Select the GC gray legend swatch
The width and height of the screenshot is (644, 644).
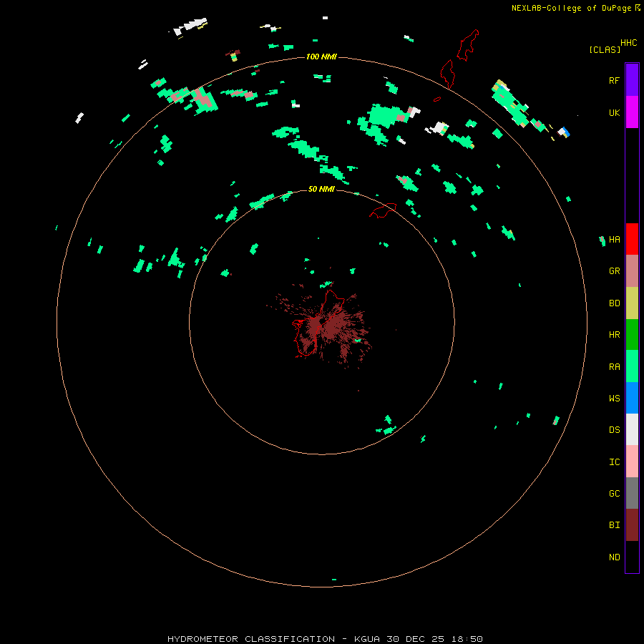point(632,493)
